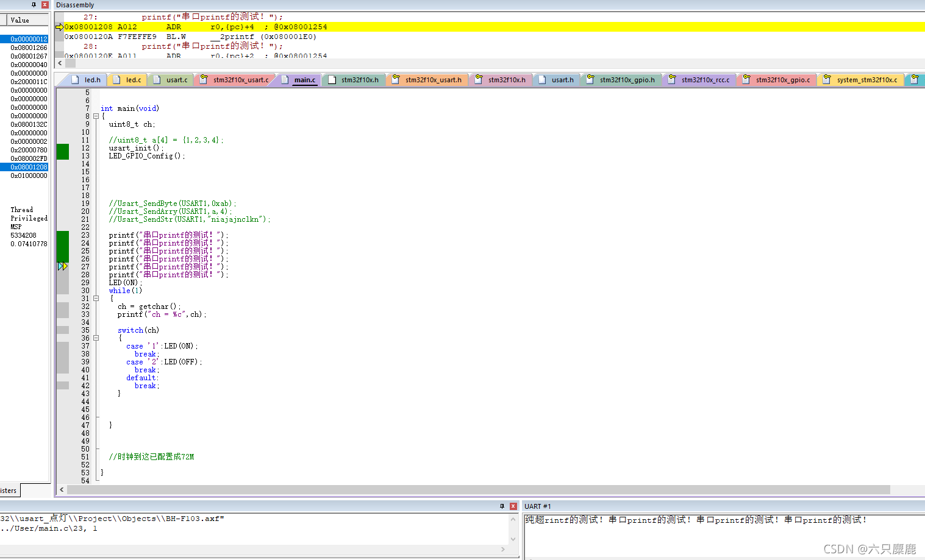The image size is (925, 560).
Task: Collapse the switch block fold at line 36
Action: (x=96, y=338)
